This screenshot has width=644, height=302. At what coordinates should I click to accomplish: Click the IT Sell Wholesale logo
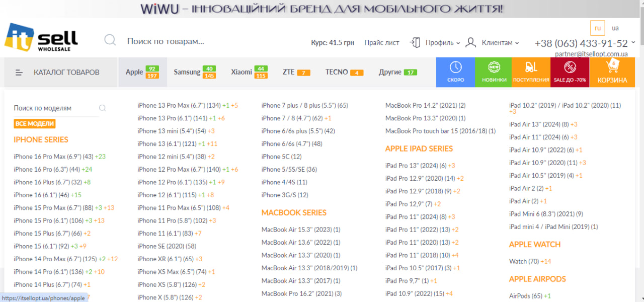coord(41,38)
